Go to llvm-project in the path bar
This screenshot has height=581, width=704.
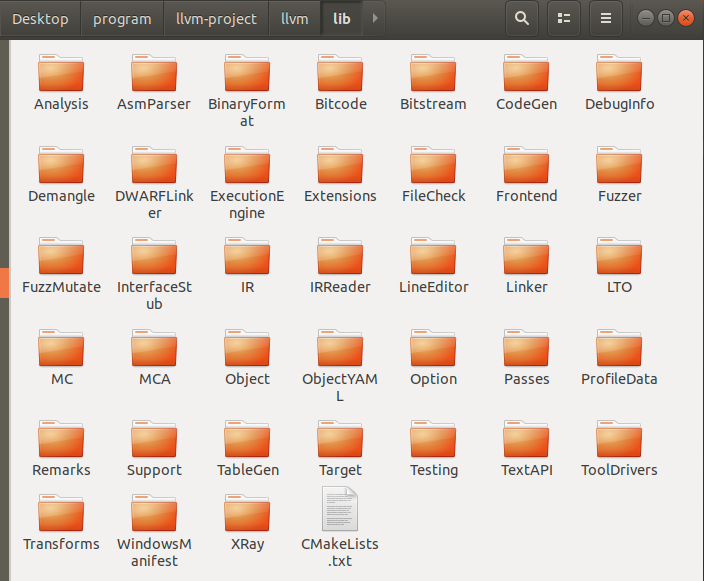[216, 18]
